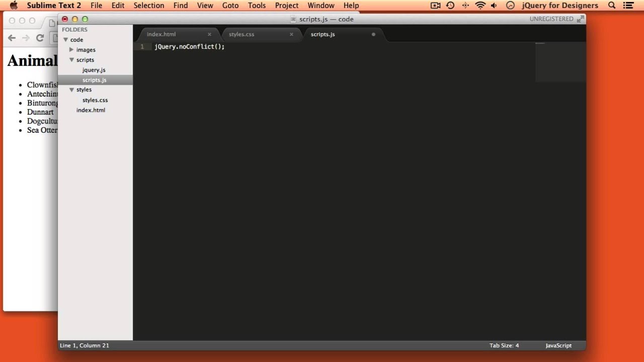
Task: Open the Notification Center list icon
Action: click(628, 6)
